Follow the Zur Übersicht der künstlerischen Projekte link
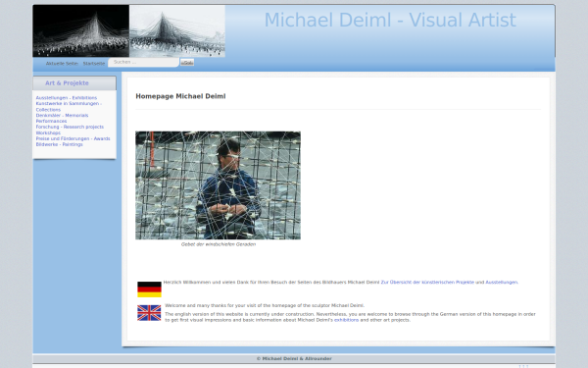Image resolution: width=588 pixels, height=368 pixels. pyautogui.click(x=427, y=282)
